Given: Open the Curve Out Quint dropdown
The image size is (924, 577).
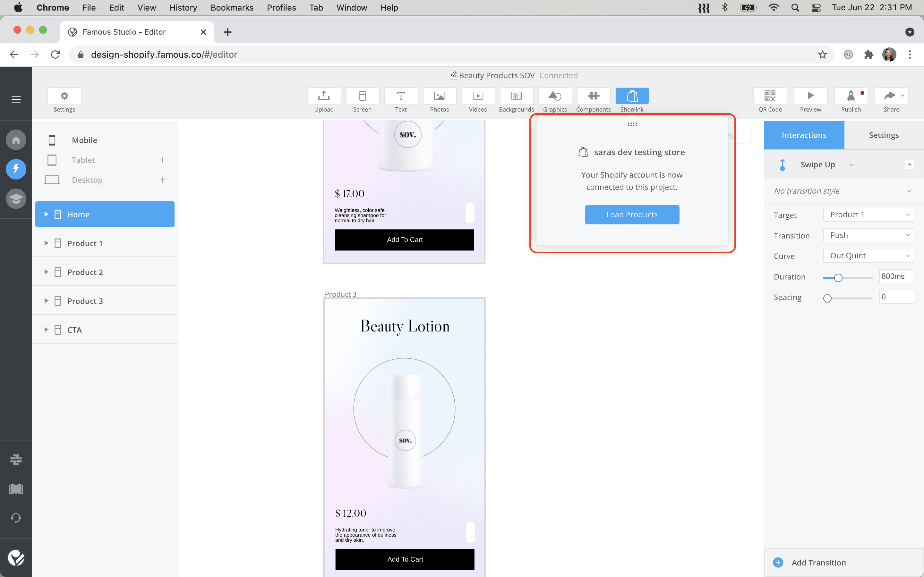Looking at the screenshot, I should [868, 256].
